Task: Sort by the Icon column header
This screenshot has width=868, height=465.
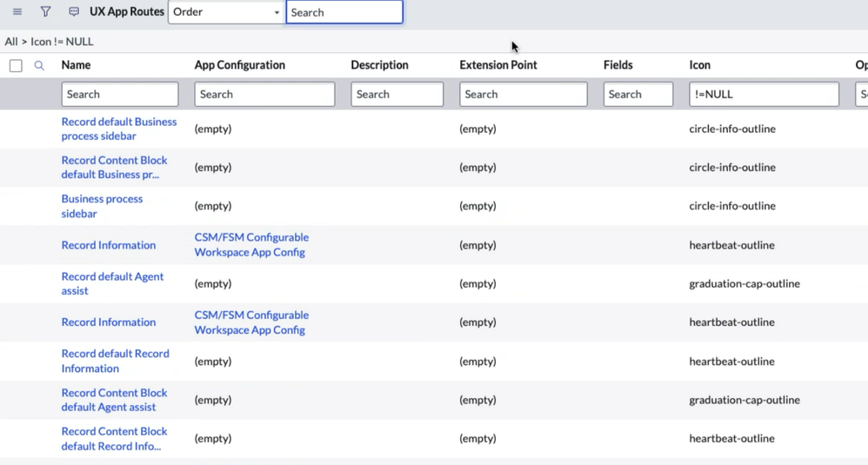Action: click(x=700, y=64)
